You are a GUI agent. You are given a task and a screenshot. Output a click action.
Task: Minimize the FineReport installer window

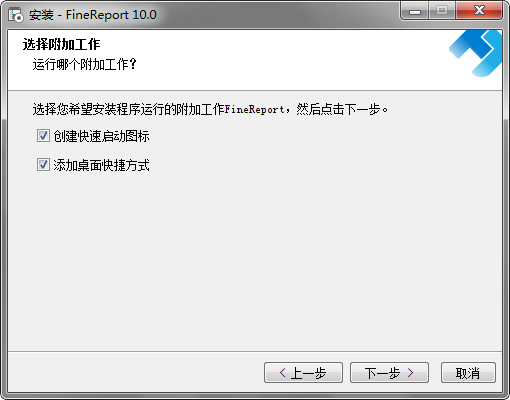pos(415,11)
